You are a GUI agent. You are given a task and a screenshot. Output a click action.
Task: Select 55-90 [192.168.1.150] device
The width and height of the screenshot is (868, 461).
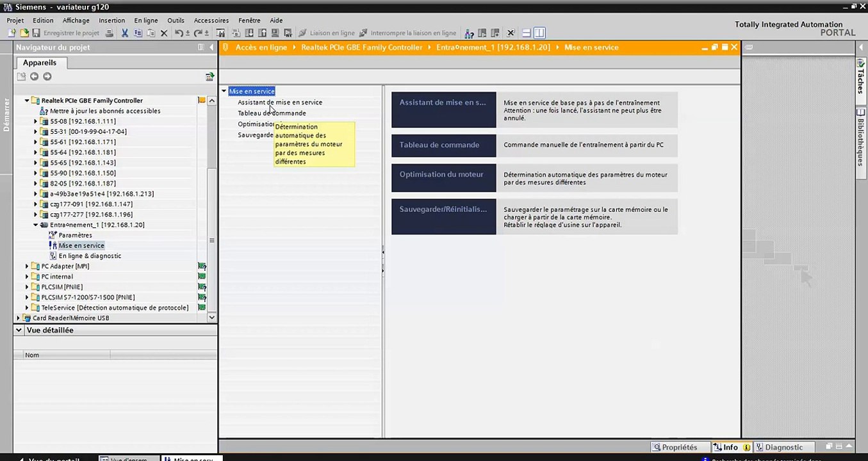(83, 173)
